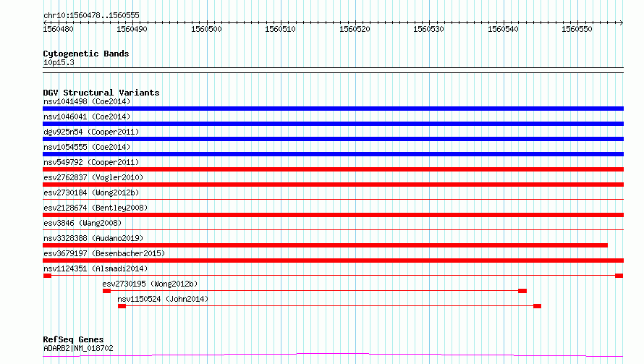Viewport: 644px width, 364px height.
Task: Click the red bar under esv2128674
Action: click(x=333, y=215)
